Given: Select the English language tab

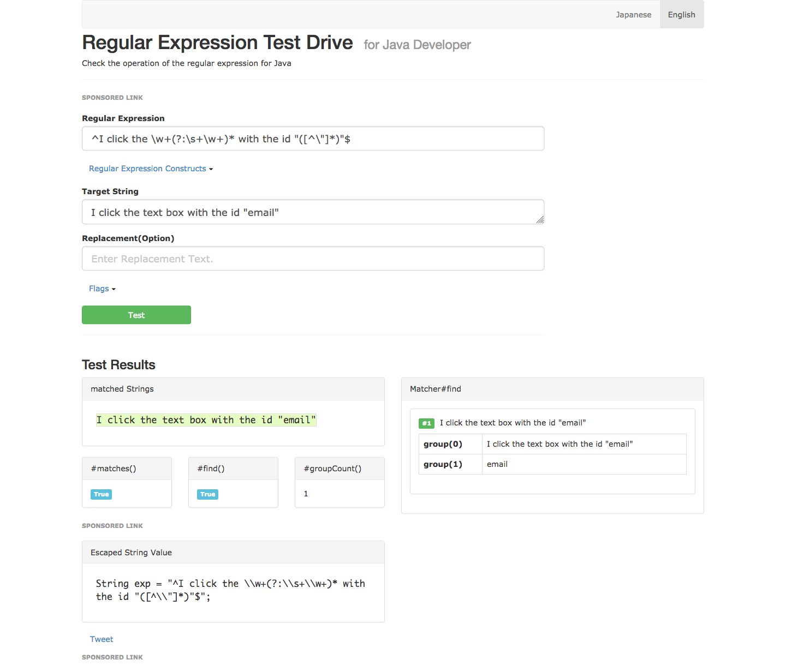Looking at the screenshot, I should click(681, 15).
